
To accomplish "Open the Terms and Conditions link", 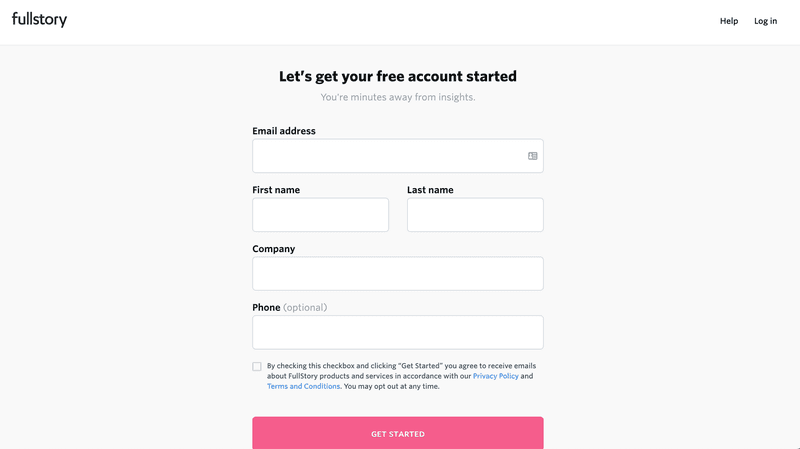I will (x=303, y=386).
